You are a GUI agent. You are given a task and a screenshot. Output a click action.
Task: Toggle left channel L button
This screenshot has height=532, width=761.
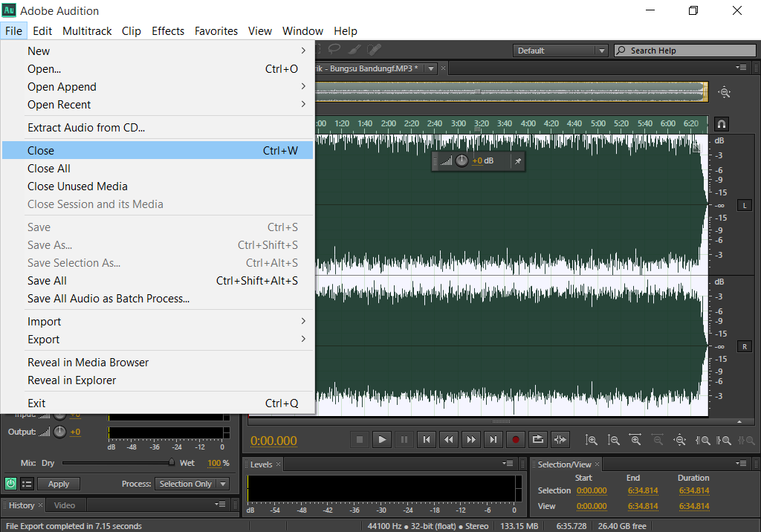tap(745, 205)
